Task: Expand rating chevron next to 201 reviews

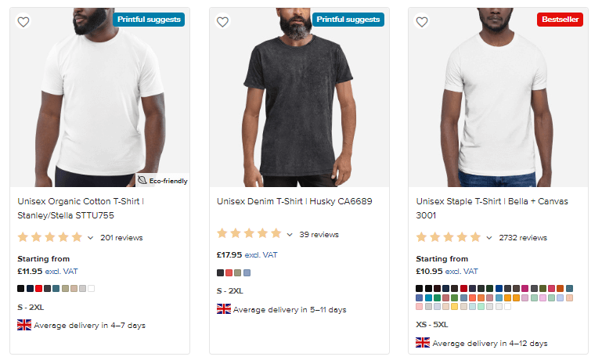Action: click(90, 238)
